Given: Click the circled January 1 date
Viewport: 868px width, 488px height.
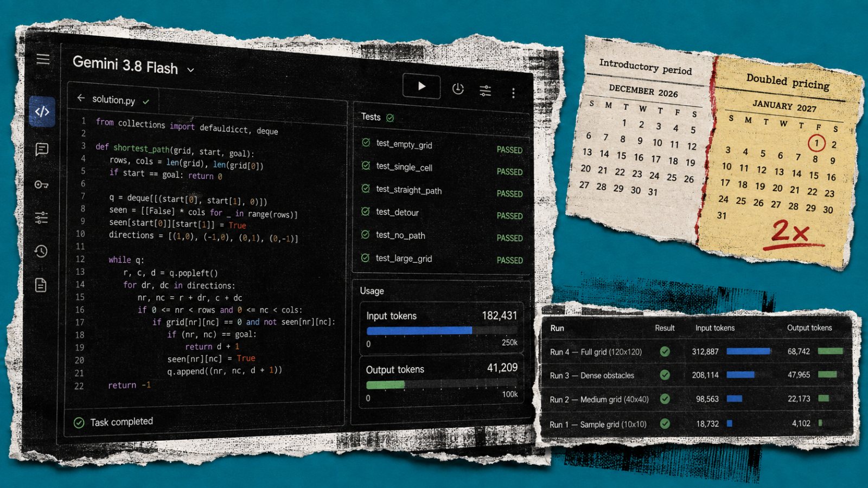Looking at the screenshot, I should pos(816,143).
